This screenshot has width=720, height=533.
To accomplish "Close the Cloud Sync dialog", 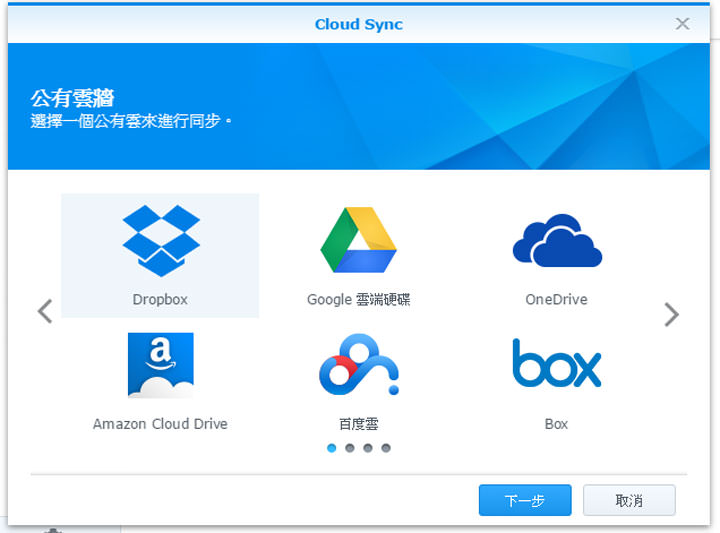I will pyautogui.click(x=682, y=24).
